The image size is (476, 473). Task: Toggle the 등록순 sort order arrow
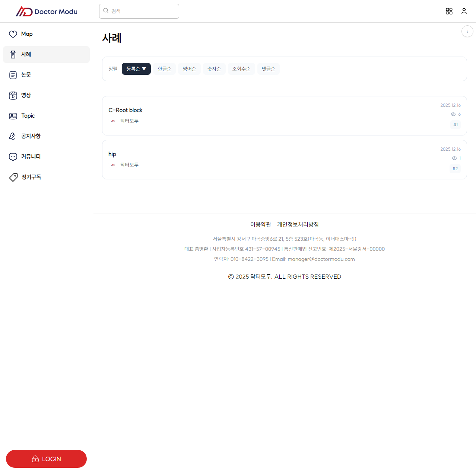(144, 69)
